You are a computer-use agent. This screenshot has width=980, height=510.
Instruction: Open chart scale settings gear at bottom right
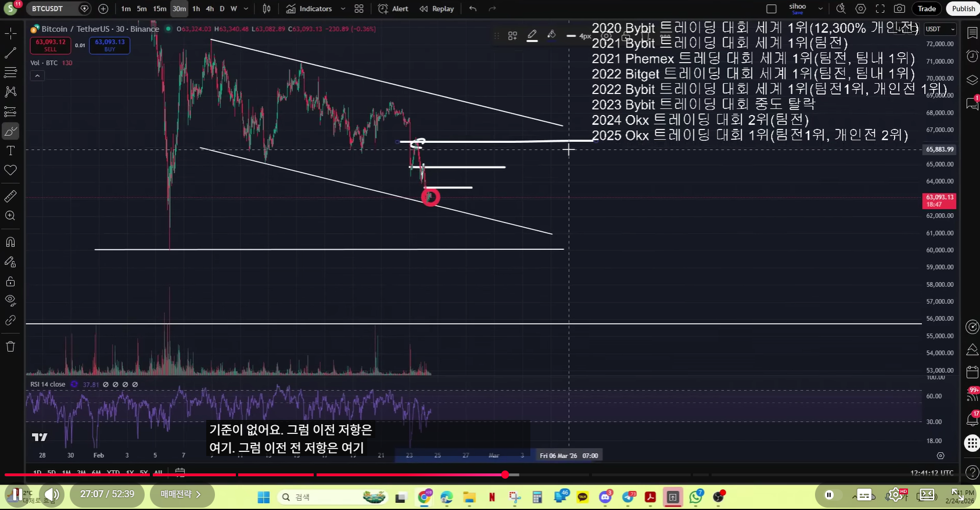coord(940,456)
